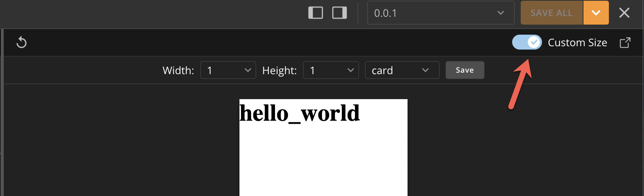Click the Height: label
The height and width of the screenshot is (196, 644).
pyautogui.click(x=279, y=70)
